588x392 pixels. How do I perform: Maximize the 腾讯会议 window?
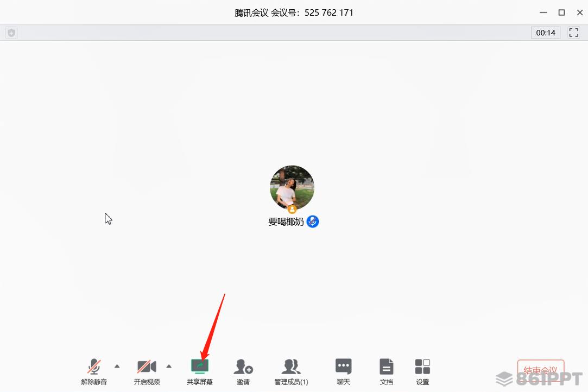(561, 12)
